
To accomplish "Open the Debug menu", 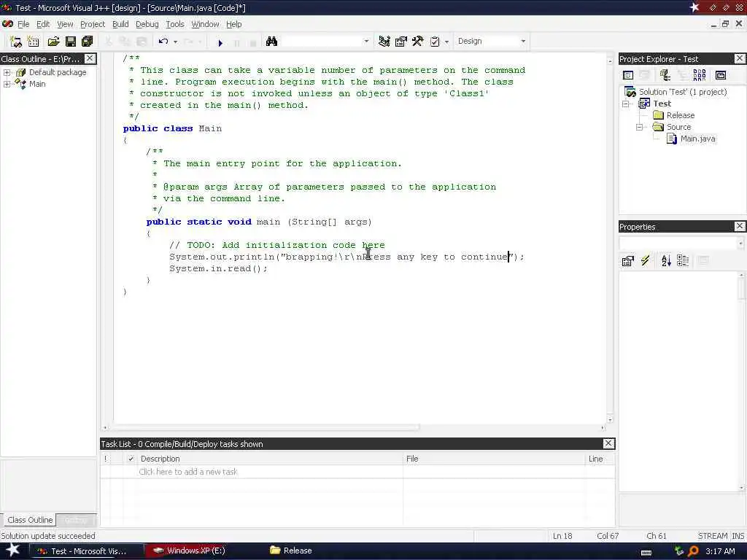I will coord(147,24).
